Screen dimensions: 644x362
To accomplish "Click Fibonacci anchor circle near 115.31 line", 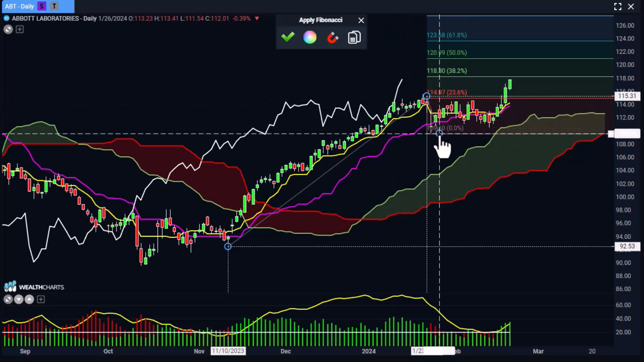I will click(426, 97).
